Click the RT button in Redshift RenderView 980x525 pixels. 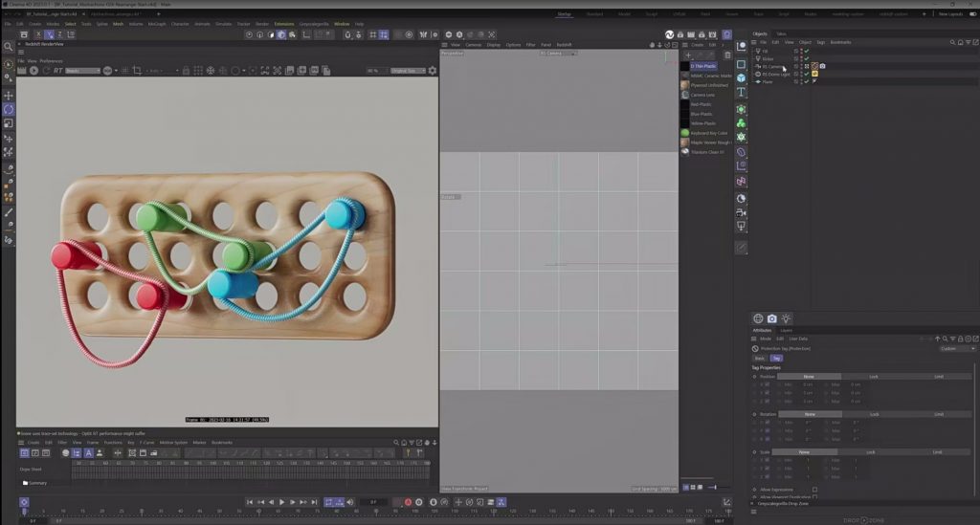tap(58, 71)
